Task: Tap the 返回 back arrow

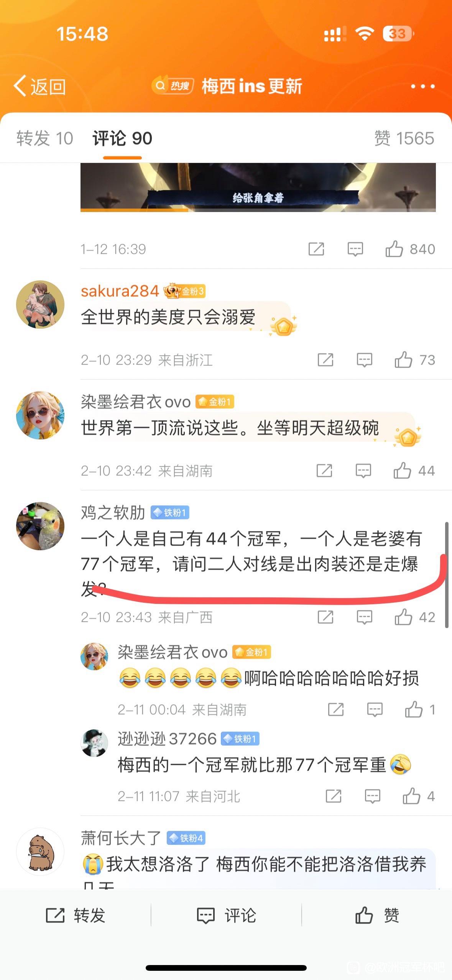Action: [x=39, y=86]
